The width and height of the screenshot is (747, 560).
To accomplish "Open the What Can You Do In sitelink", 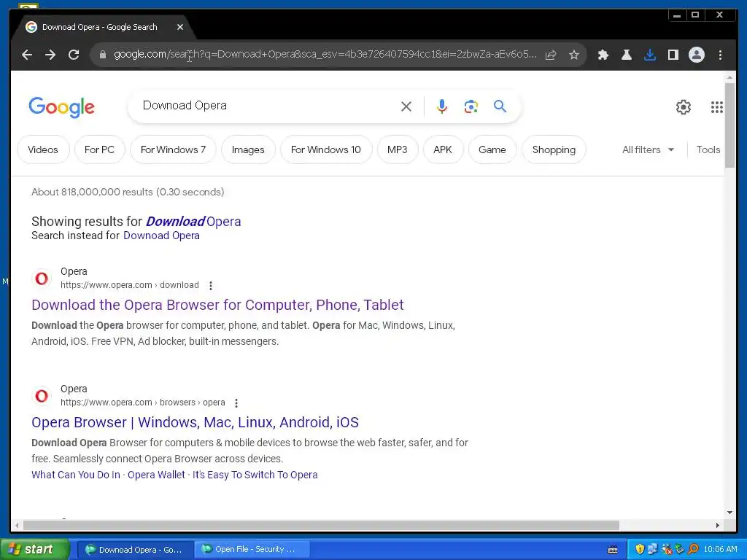I will coord(76,475).
